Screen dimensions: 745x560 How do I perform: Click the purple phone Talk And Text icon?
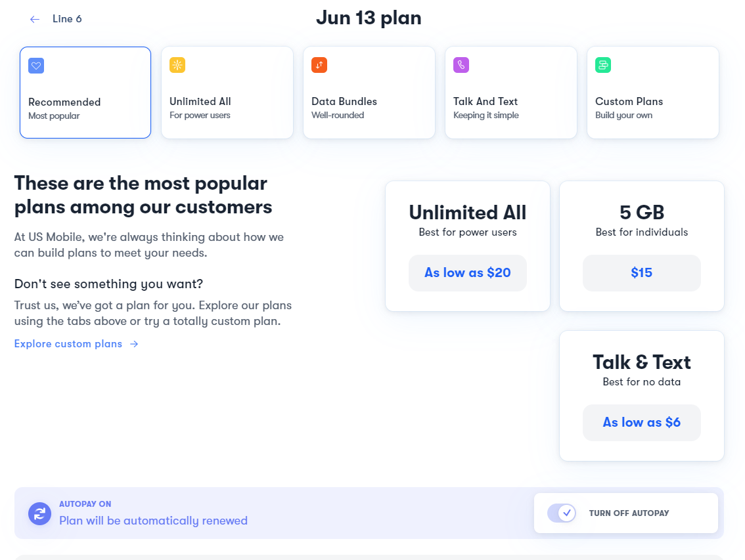point(461,64)
